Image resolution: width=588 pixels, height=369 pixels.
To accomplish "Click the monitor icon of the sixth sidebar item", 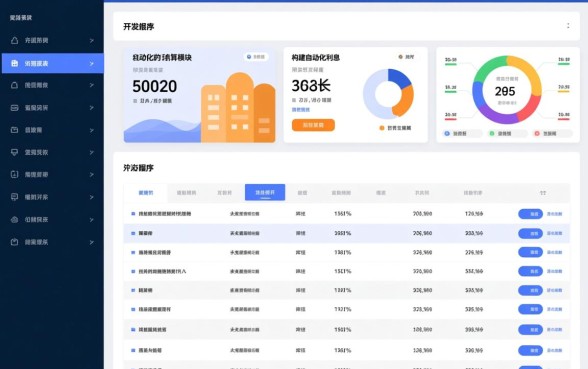I will 14,152.
